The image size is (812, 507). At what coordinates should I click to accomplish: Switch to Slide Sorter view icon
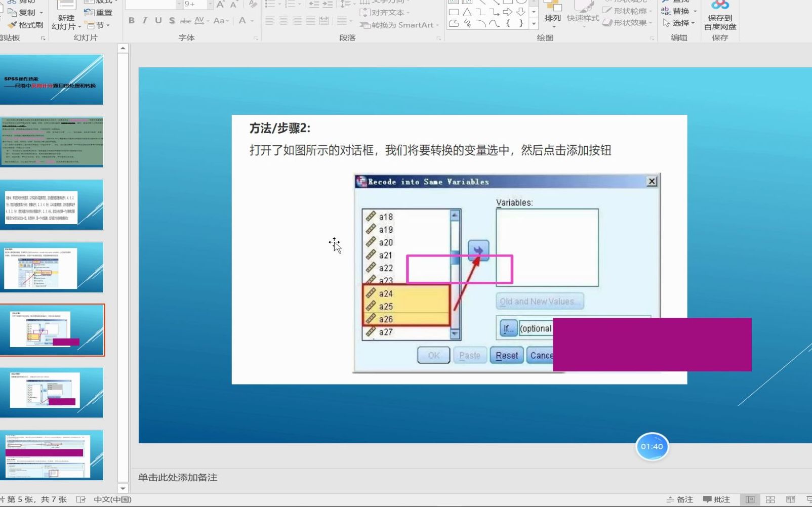click(770, 499)
